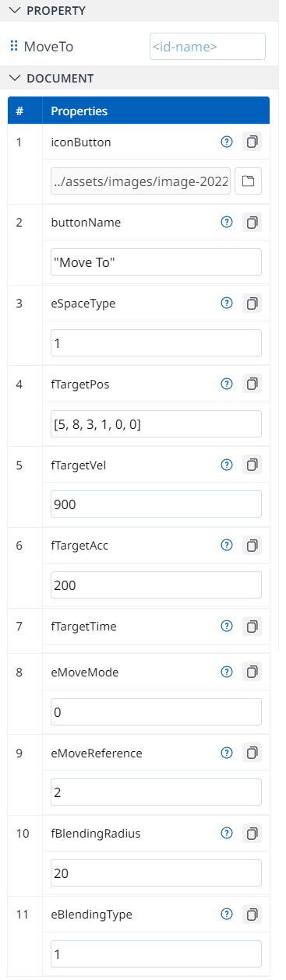Click the id-name input field

[207, 47]
